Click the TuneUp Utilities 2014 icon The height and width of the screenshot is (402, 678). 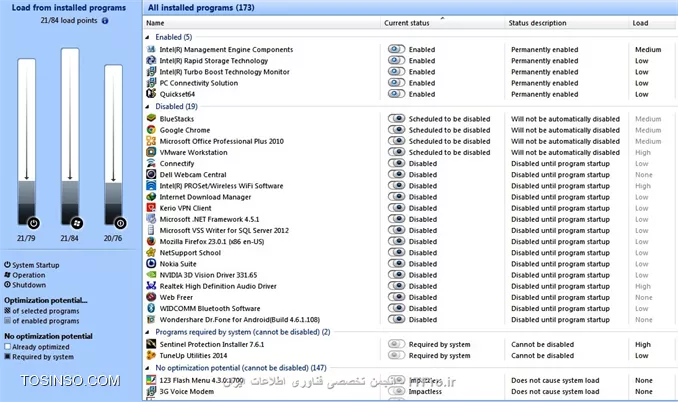coord(151,355)
